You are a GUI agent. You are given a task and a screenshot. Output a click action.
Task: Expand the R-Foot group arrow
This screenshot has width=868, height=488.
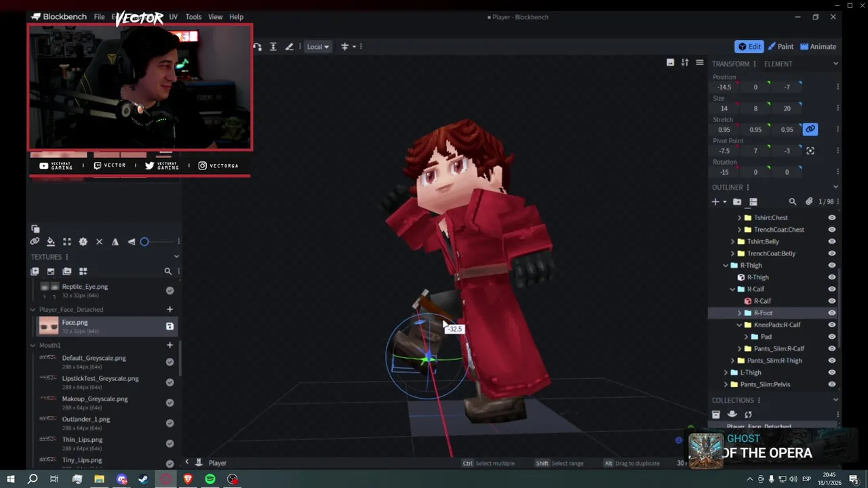739,313
